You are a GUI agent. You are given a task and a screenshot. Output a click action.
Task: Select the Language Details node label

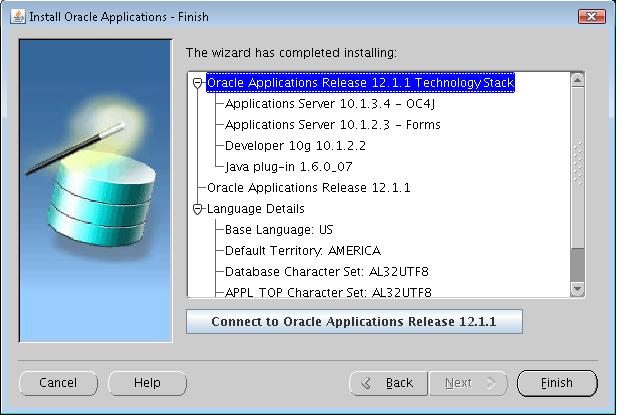tap(254, 209)
